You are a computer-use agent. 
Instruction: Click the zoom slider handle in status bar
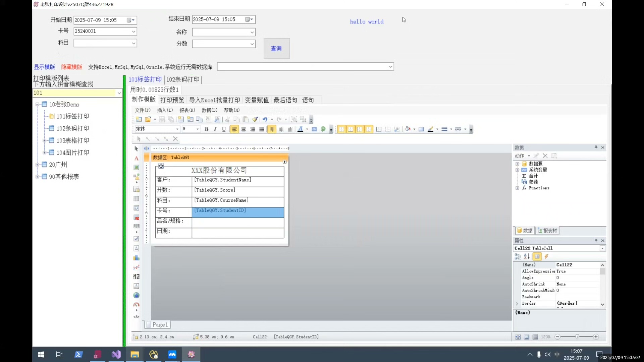[x=577, y=337]
